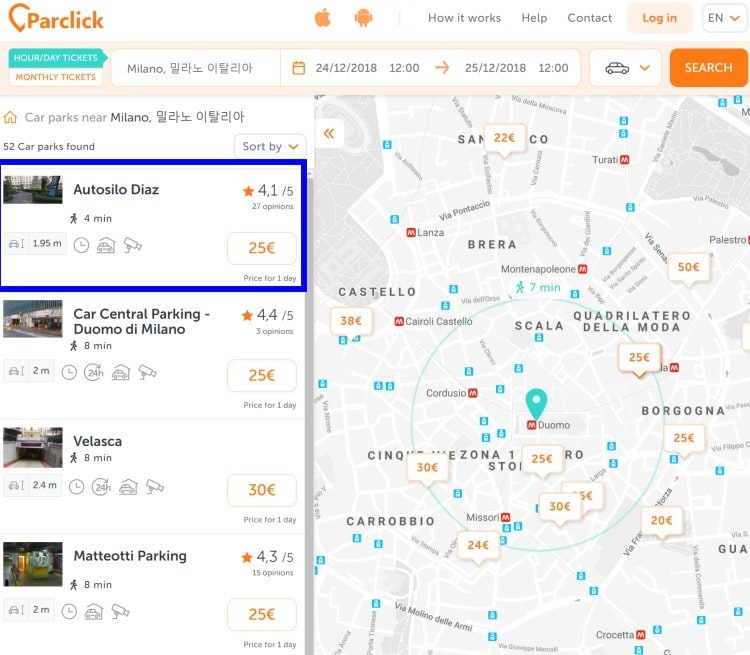The height and width of the screenshot is (655, 750).
Task: Click the 38€ map price marker
Action: point(351,322)
